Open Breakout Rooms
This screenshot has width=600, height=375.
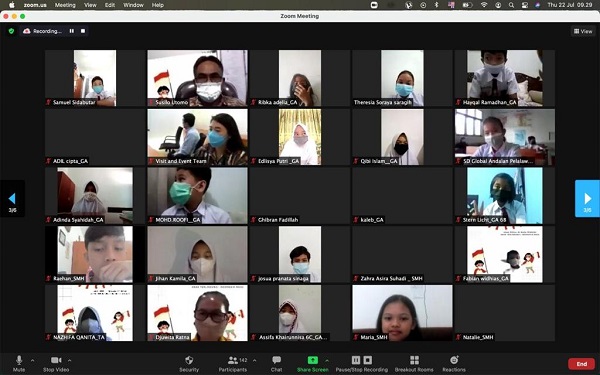414,364
